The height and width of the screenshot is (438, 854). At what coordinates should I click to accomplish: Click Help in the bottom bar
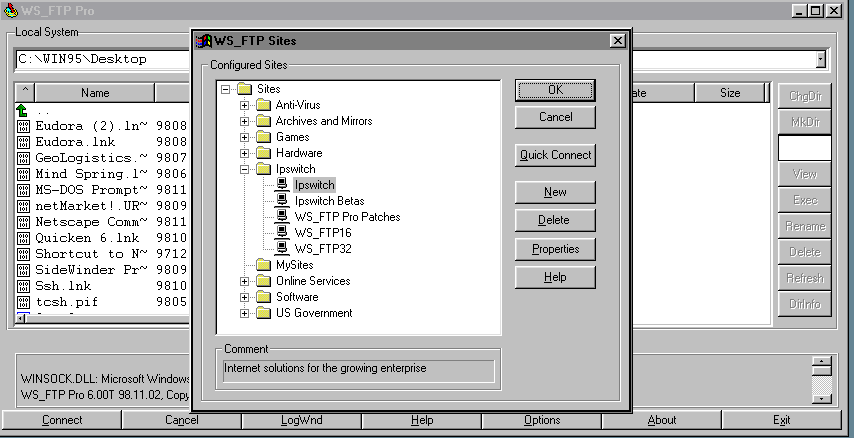pyautogui.click(x=422, y=420)
